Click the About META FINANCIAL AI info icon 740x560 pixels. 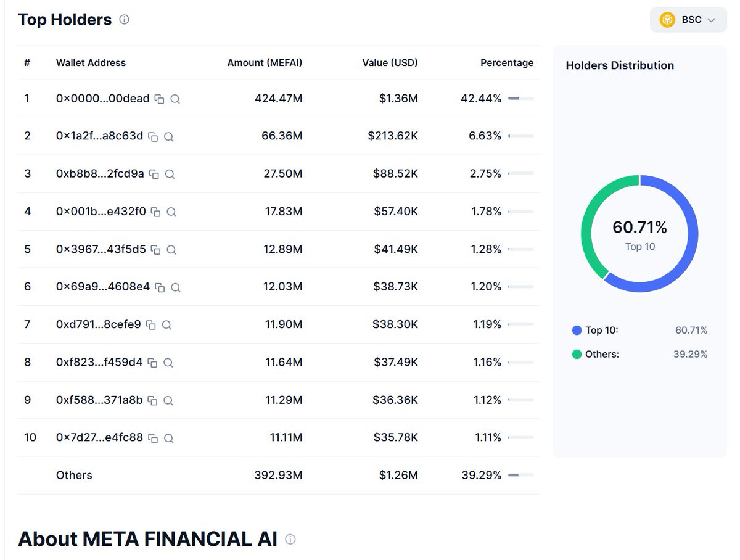pos(290,539)
